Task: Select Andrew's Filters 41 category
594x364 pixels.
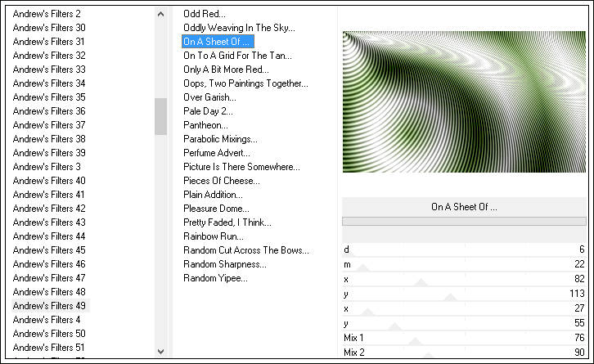Action: tap(48, 195)
